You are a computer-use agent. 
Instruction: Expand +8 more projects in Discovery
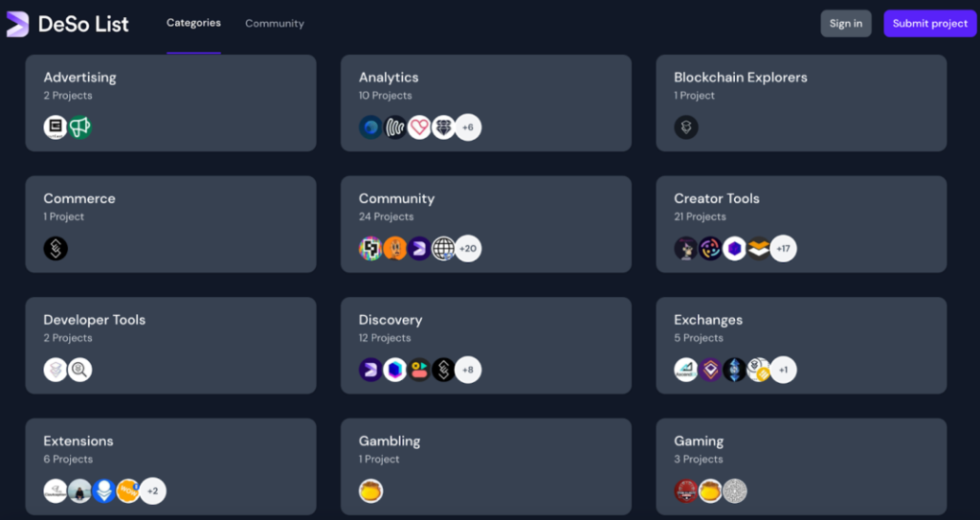468,370
